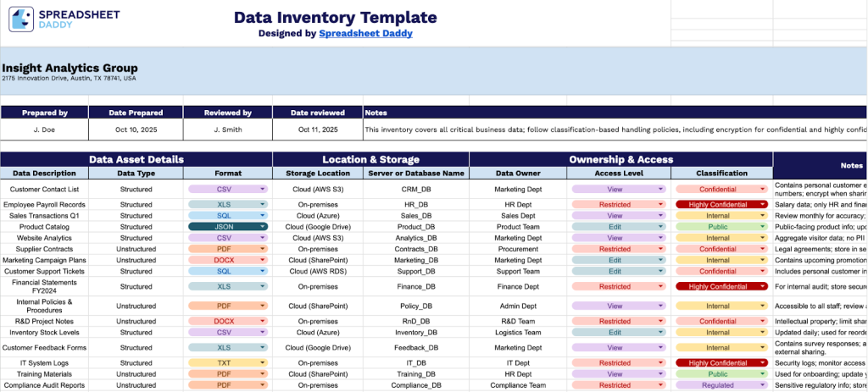Click the Oct 10, 2025 date prepared cell
The width and height of the screenshot is (868, 392).
point(133,130)
